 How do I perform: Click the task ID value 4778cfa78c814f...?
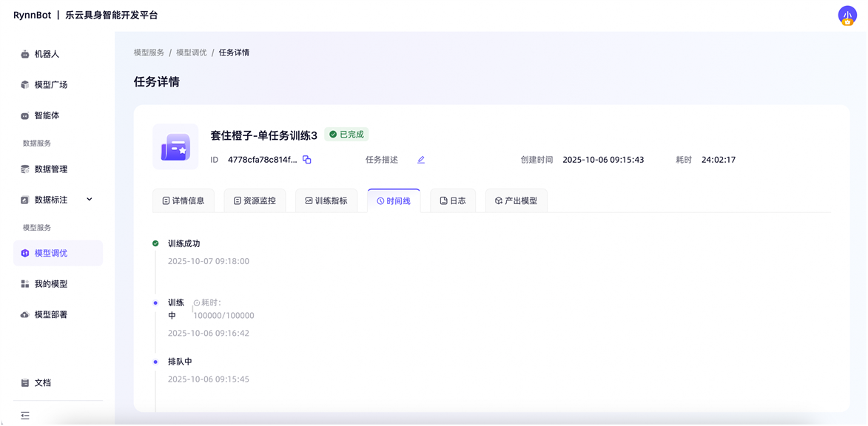click(x=263, y=160)
